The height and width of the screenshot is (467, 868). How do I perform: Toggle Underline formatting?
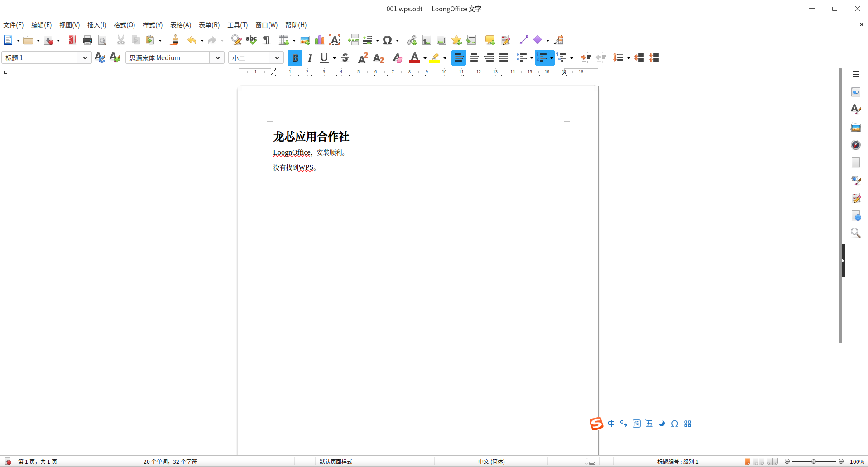[x=324, y=57]
